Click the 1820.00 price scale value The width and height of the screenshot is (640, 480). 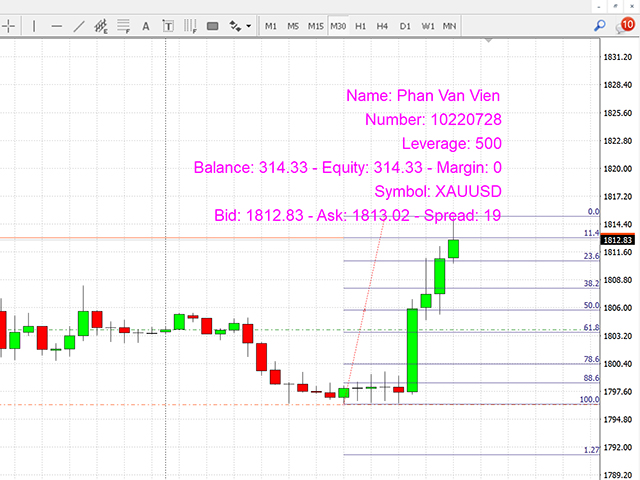[x=618, y=169]
